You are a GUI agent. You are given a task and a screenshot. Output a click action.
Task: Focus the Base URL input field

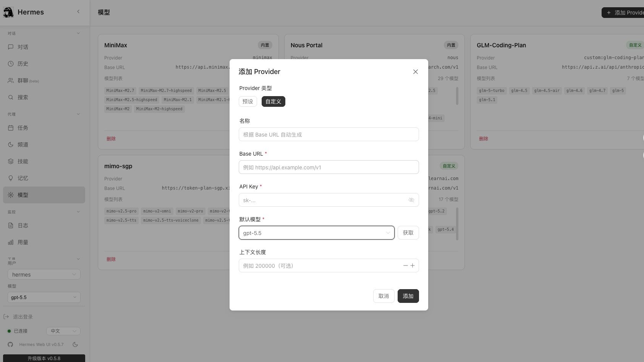[329, 167]
